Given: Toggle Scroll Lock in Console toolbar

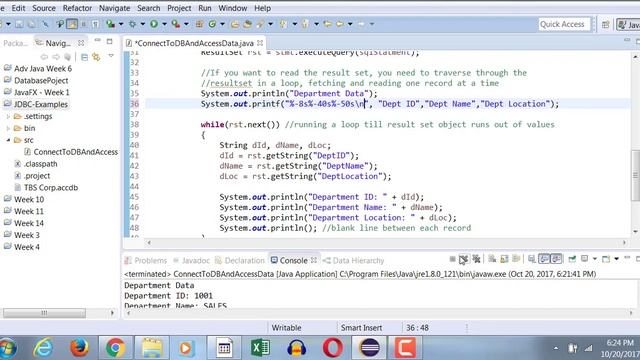Looking at the screenshot, I should point(504,259).
